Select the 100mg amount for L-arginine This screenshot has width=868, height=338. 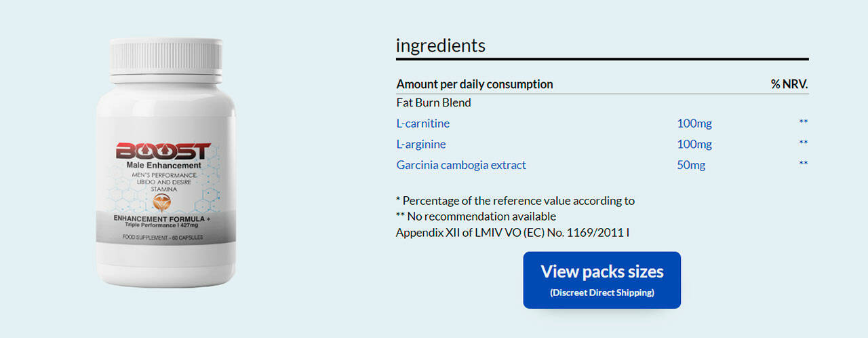694,144
